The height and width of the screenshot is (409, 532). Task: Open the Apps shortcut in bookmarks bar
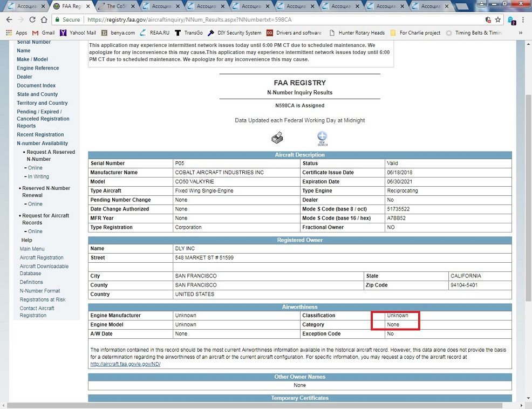point(16,33)
